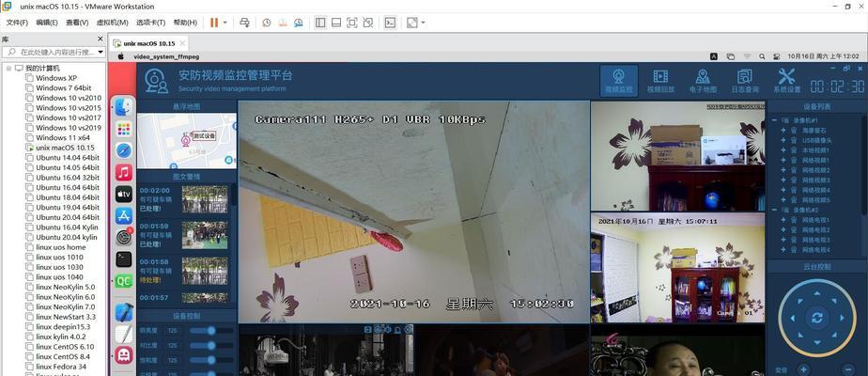Collapse the 录像机#2 device group
This screenshot has width=868, height=376.
(x=774, y=210)
